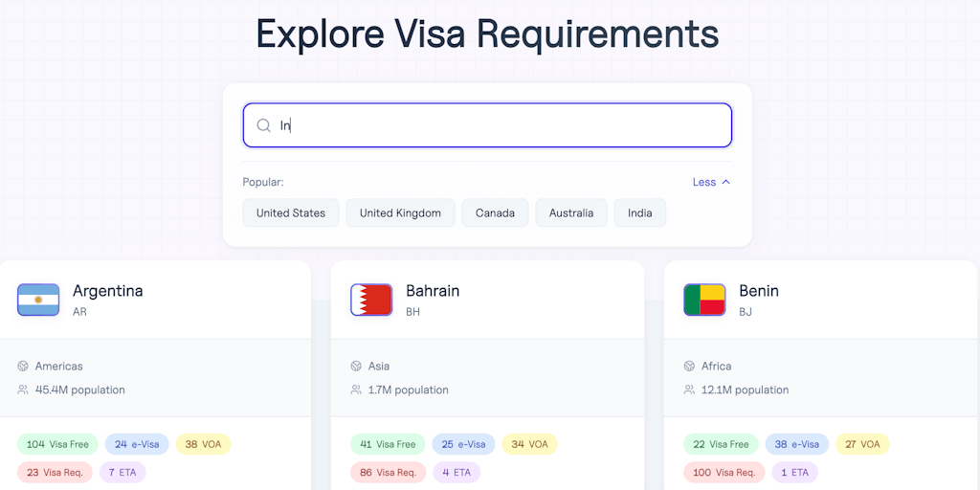The image size is (980, 490).
Task: Select the United States popular chip
Action: (x=291, y=213)
